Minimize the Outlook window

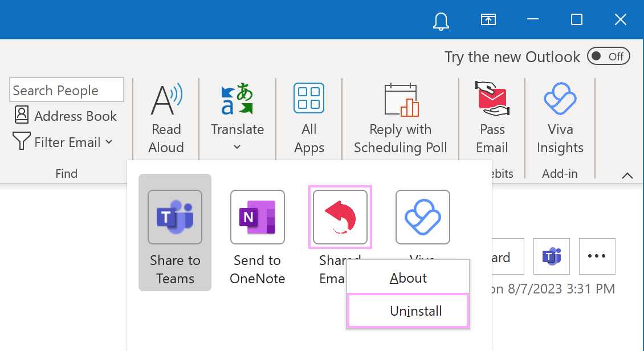coord(533,19)
